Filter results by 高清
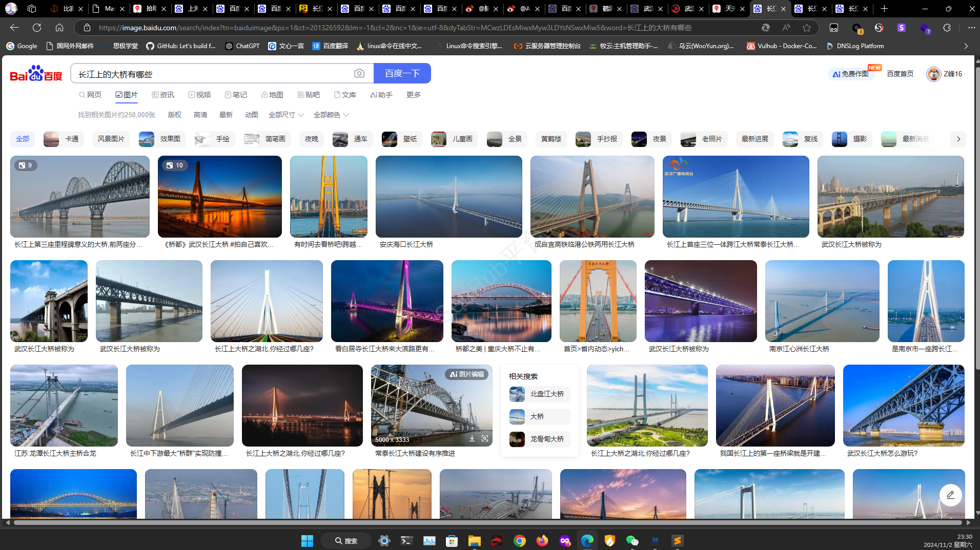 click(200, 115)
